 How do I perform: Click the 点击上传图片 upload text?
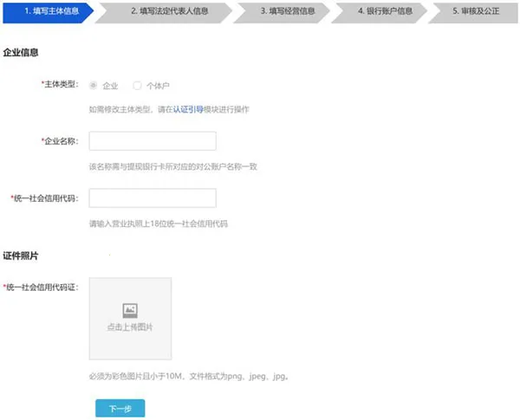pyautogui.click(x=130, y=327)
